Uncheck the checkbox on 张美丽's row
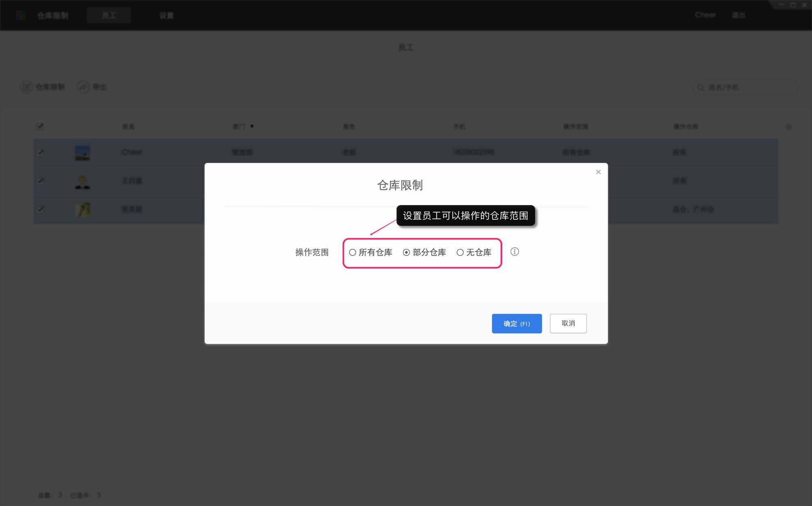The height and width of the screenshot is (506, 812). (40, 210)
